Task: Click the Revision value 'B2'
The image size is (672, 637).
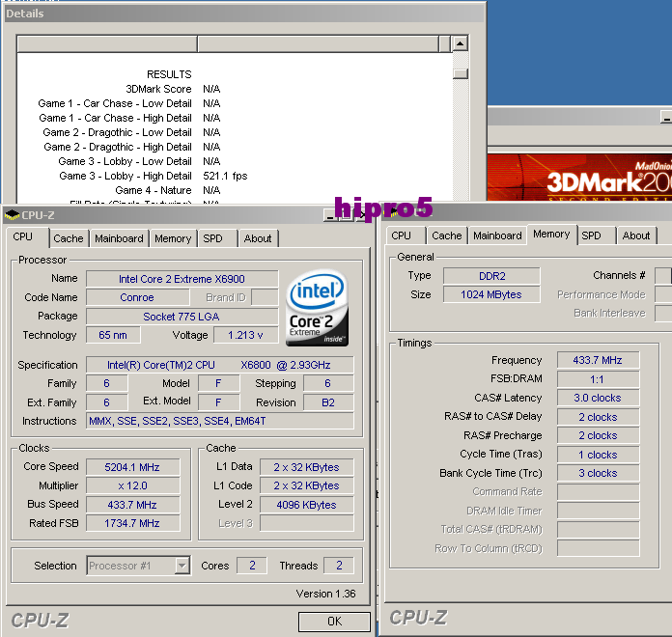Action: click(x=328, y=402)
